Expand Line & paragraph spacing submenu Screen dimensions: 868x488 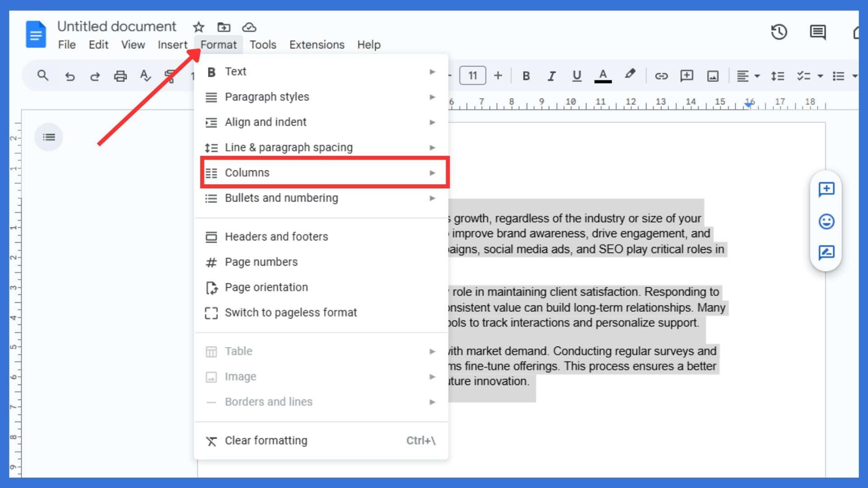tap(321, 147)
